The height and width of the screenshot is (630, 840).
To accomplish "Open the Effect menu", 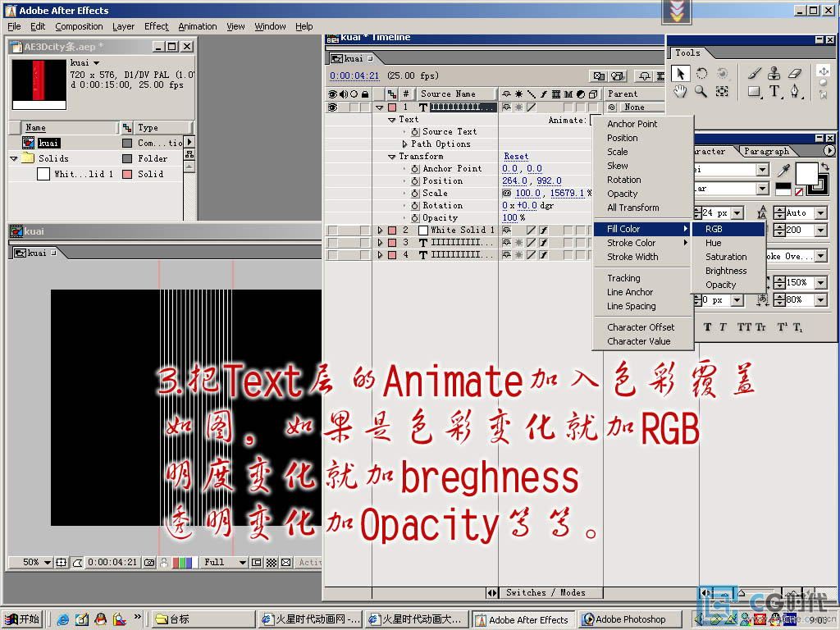I will point(156,26).
